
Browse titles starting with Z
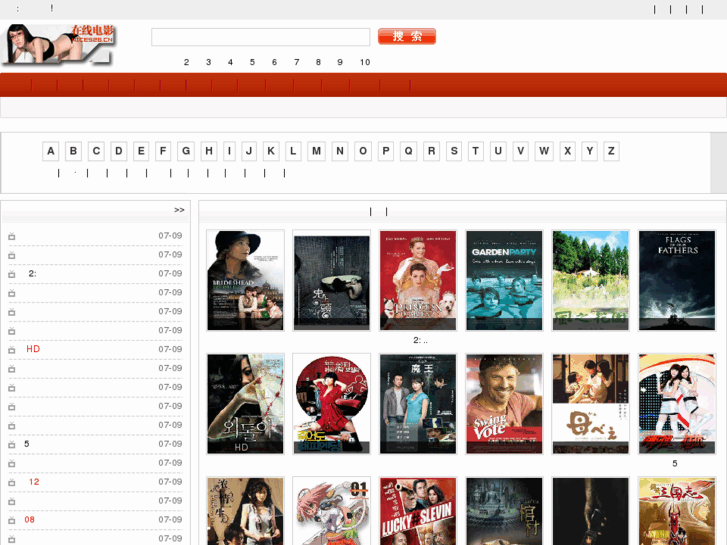(x=611, y=151)
